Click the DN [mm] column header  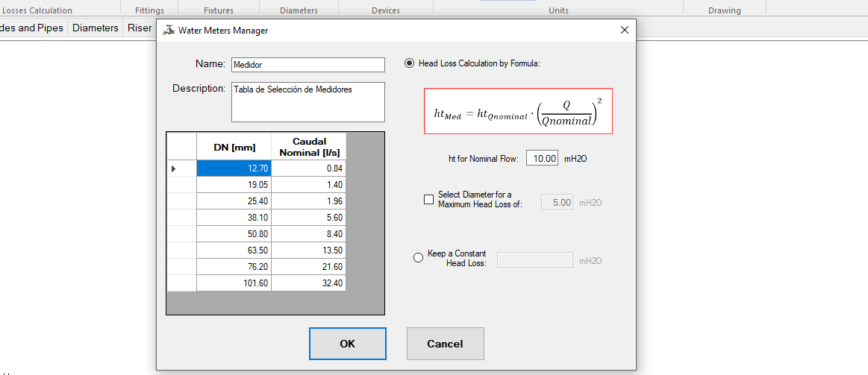click(x=234, y=147)
